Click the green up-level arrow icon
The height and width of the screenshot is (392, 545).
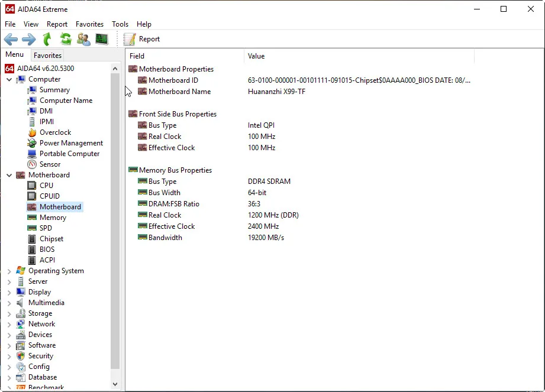coord(47,39)
